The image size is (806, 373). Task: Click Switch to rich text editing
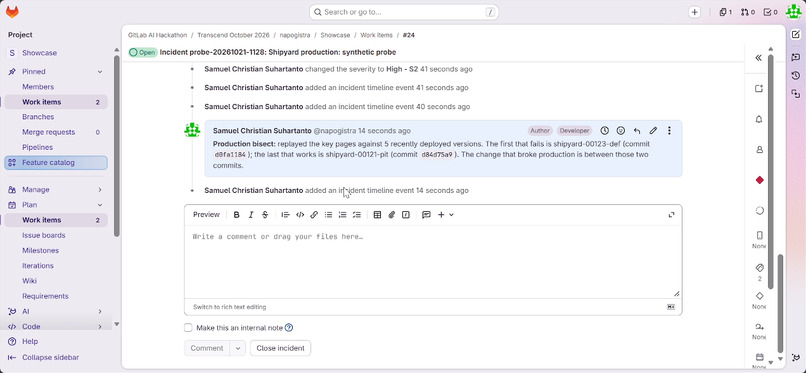(229, 307)
